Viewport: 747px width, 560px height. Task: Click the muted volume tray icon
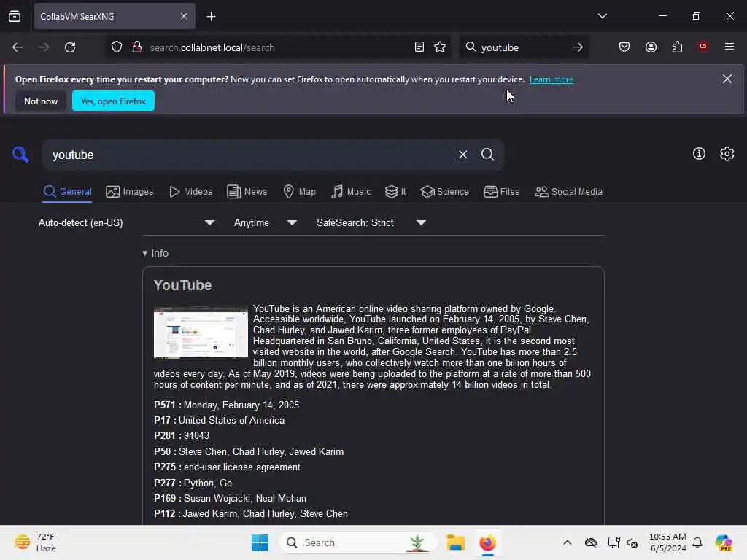click(x=632, y=542)
